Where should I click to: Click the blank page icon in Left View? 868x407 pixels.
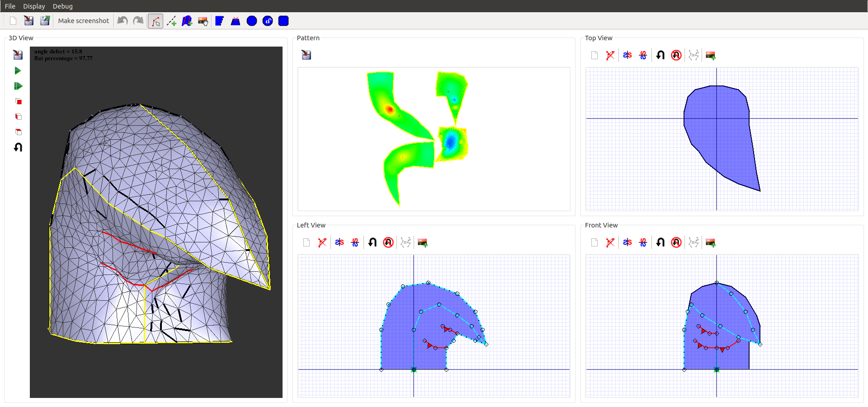(307, 242)
